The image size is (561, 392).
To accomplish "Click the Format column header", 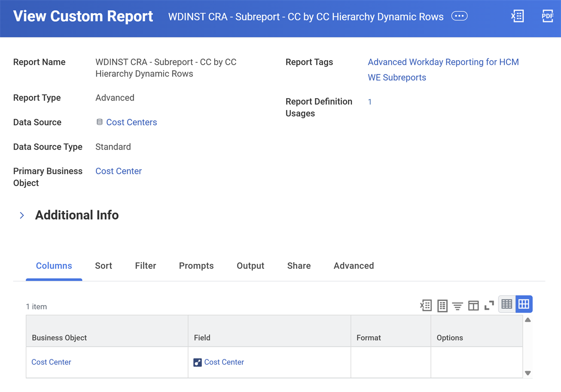I will [391, 331].
